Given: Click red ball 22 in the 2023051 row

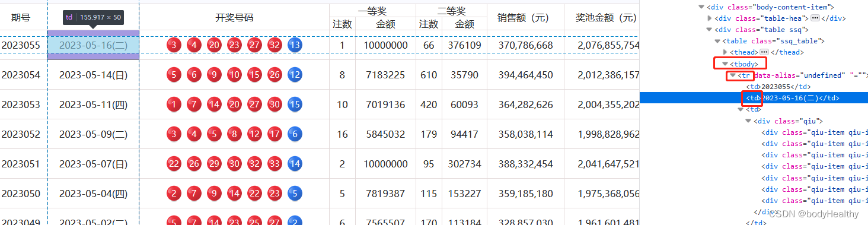Looking at the screenshot, I should (174, 164).
